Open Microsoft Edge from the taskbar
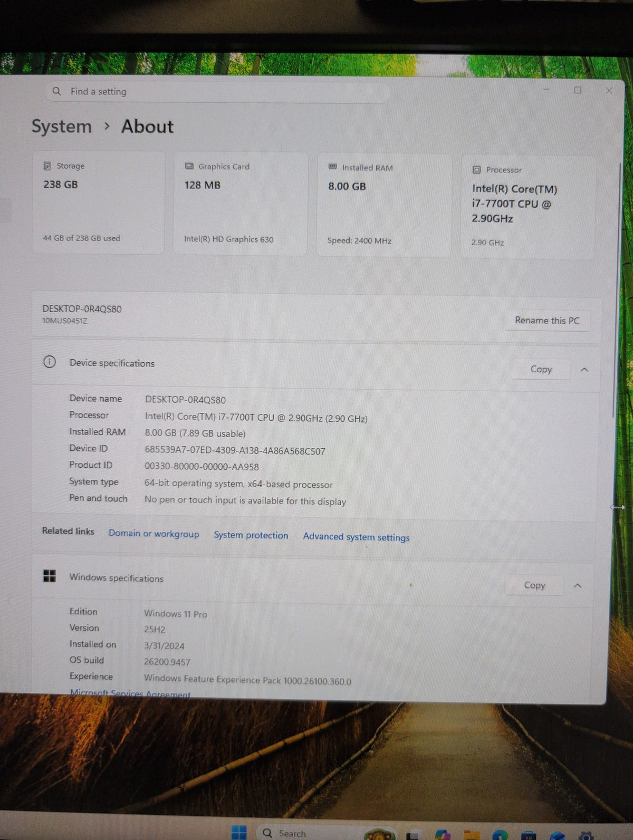 (x=500, y=835)
